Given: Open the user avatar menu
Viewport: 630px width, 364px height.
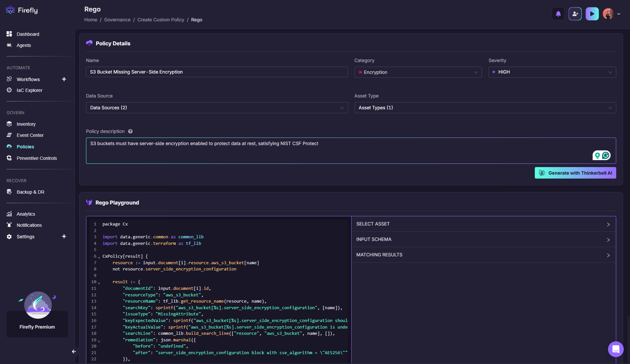Looking at the screenshot, I should (x=608, y=14).
